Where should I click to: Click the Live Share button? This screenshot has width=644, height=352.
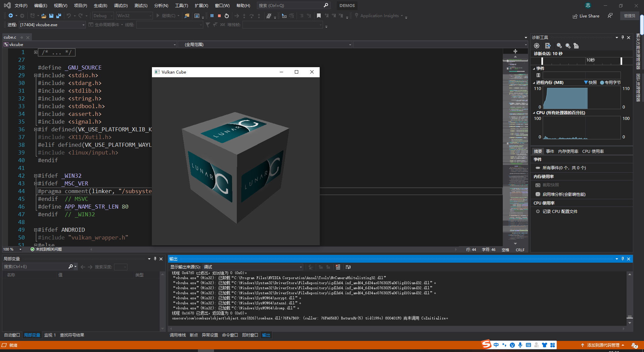coord(586,16)
